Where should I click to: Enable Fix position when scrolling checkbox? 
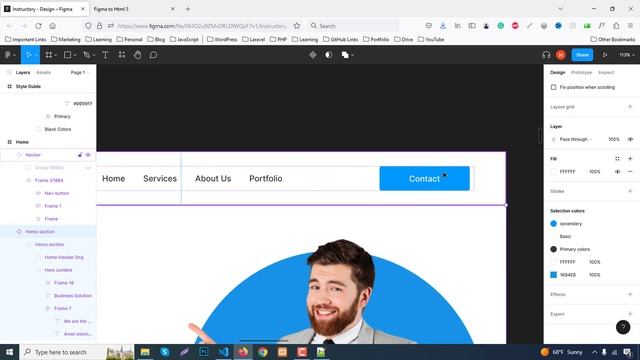(553, 87)
